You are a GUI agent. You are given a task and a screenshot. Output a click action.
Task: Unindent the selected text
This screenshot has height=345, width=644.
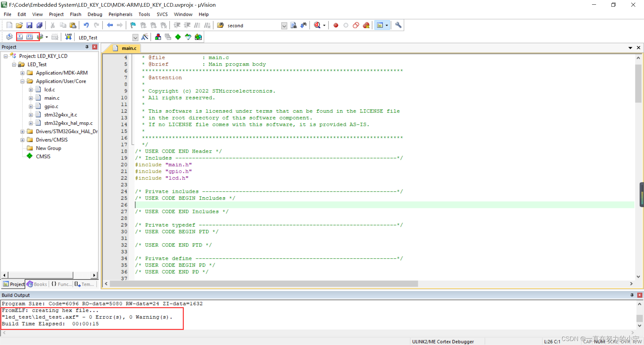[x=187, y=25]
